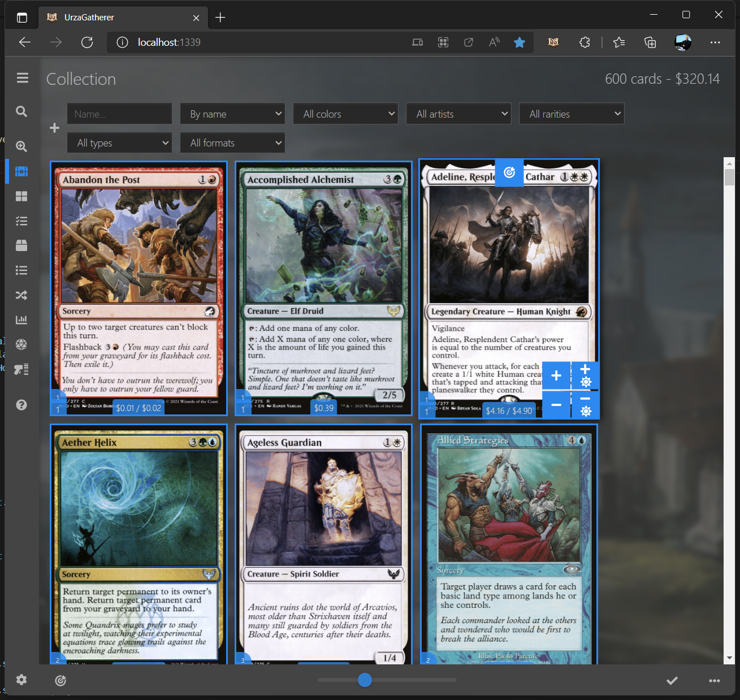Open the 'All artists' filter dropdown
Viewport: 740px width, 700px height.
[x=459, y=114]
